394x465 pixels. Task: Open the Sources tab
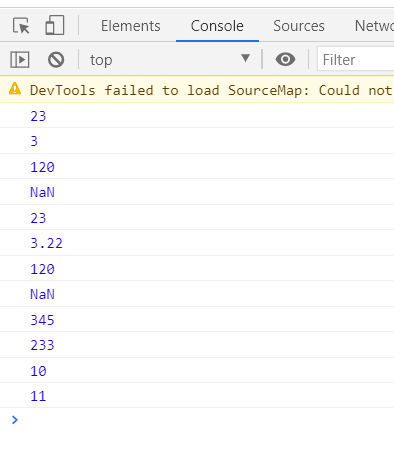click(299, 26)
